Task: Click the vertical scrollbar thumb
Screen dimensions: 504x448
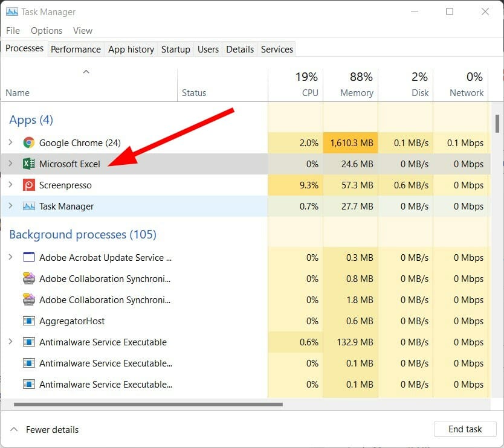Action: [497, 124]
